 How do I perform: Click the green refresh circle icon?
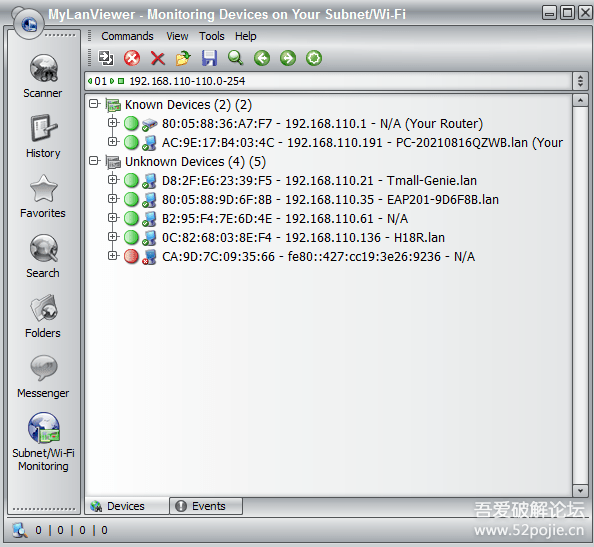coord(314,58)
